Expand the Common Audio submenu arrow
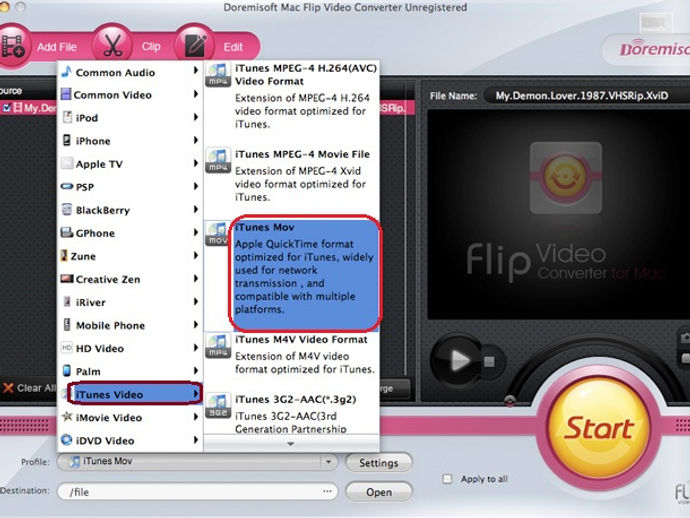The width and height of the screenshot is (690, 518). 195,70
